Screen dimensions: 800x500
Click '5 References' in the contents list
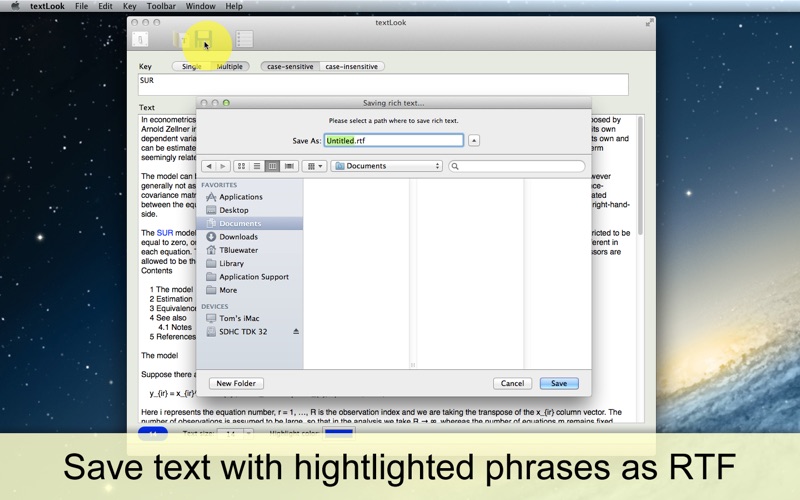(x=172, y=337)
